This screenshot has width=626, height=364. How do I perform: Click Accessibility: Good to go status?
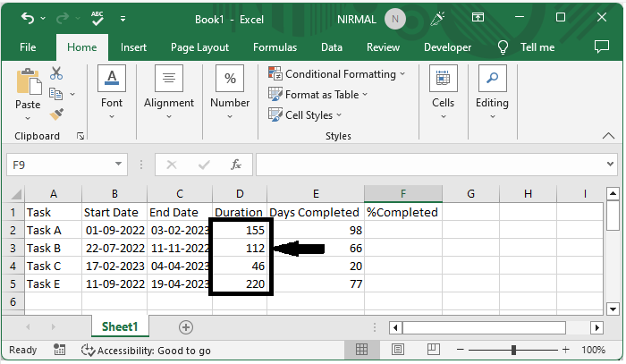click(x=146, y=350)
